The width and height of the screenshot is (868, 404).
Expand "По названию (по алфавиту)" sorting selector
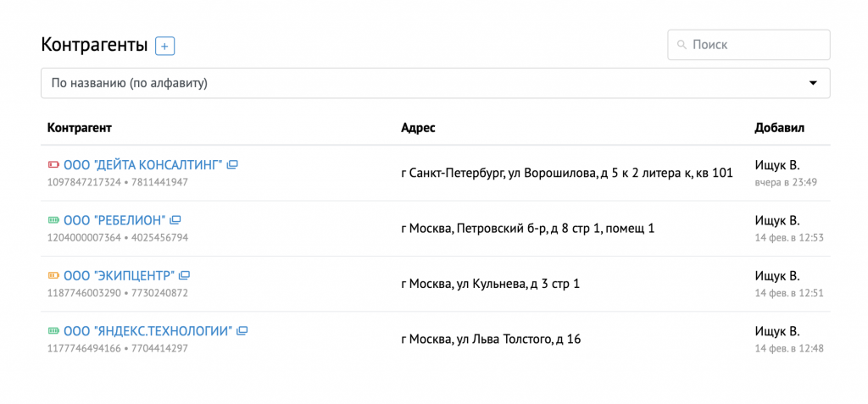(x=435, y=83)
